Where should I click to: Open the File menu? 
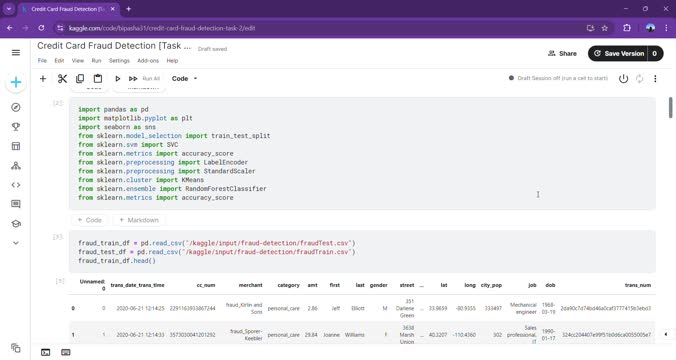coord(42,61)
